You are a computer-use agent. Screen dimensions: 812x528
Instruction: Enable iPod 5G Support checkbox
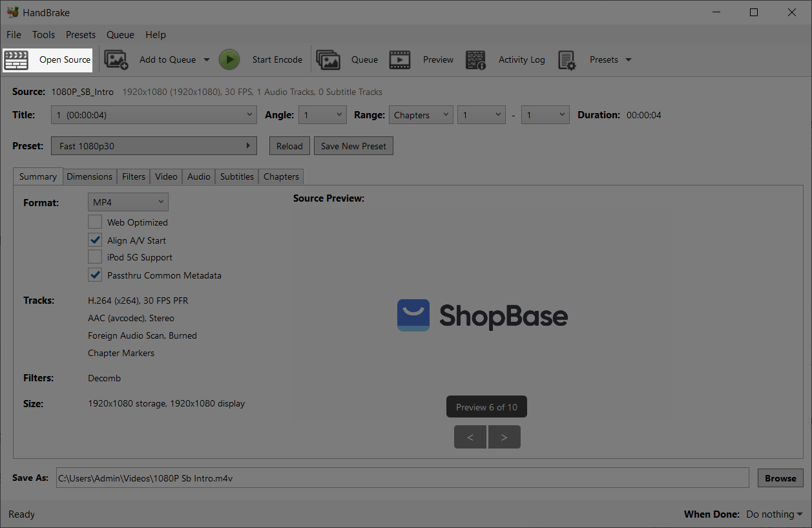[x=95, y=257]
